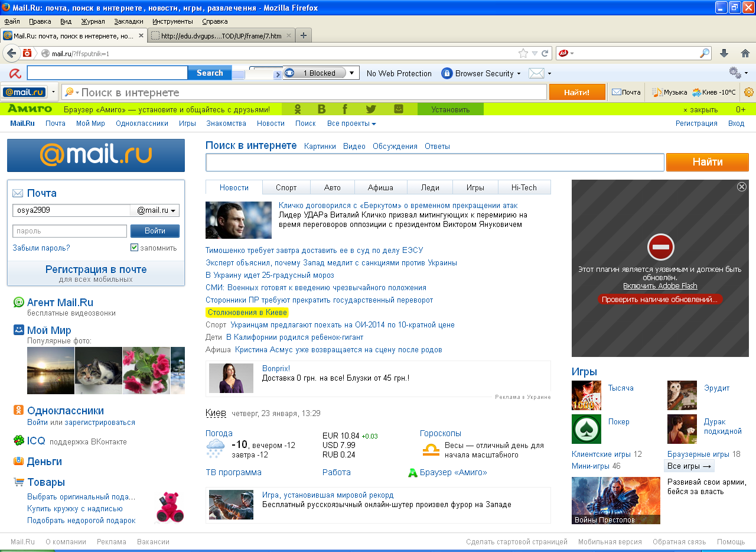
Task: Click the Odnoklassniki icon in the Amigo banner
Action: coord(298,109)
